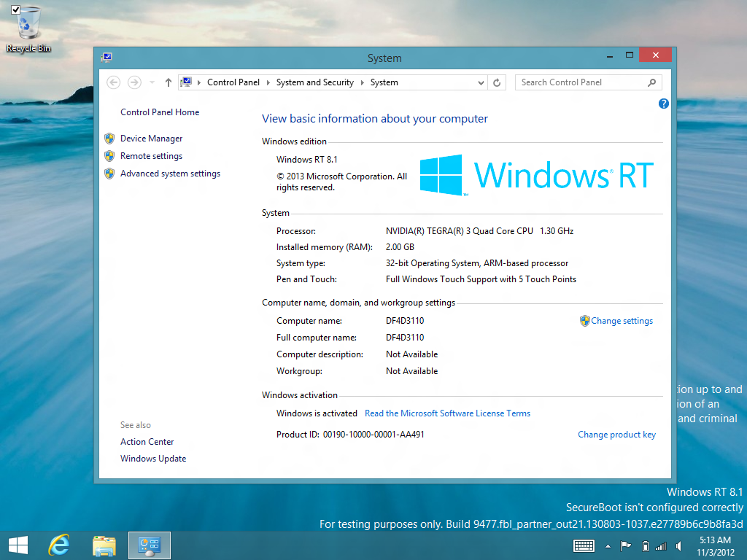Click in the Search Control Panel box

[580, 82]
